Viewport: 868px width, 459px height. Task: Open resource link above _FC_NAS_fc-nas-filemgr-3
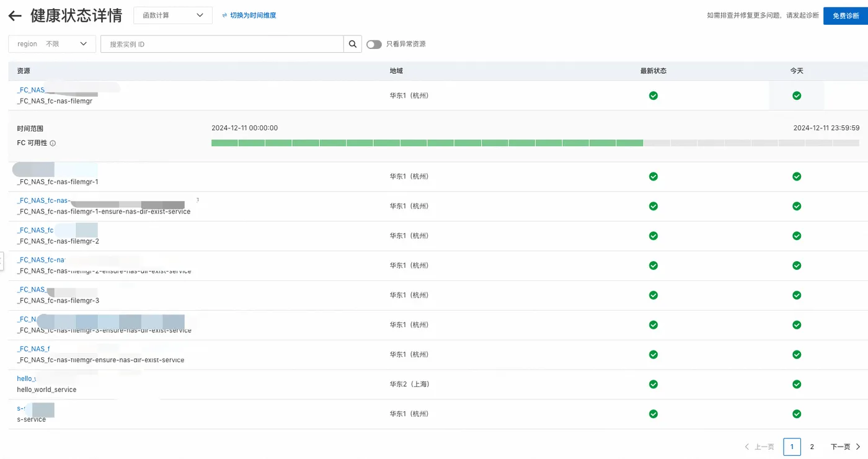pyautogui.click(x=31, y=290)
